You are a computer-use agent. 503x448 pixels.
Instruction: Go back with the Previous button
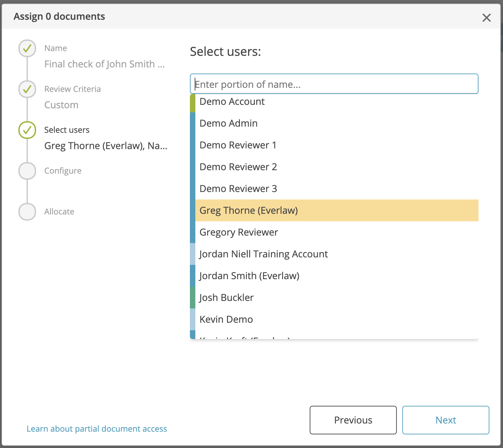point(353,420)
